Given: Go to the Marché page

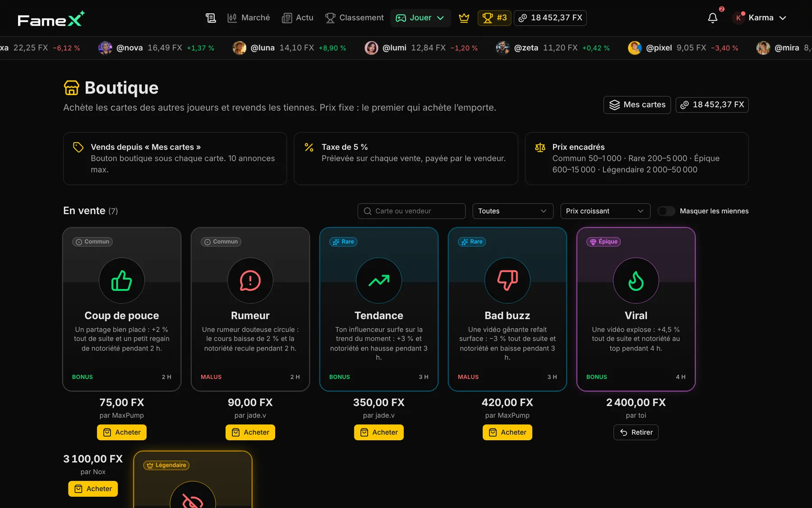Looking at the screenshot, I should [249, 18].
